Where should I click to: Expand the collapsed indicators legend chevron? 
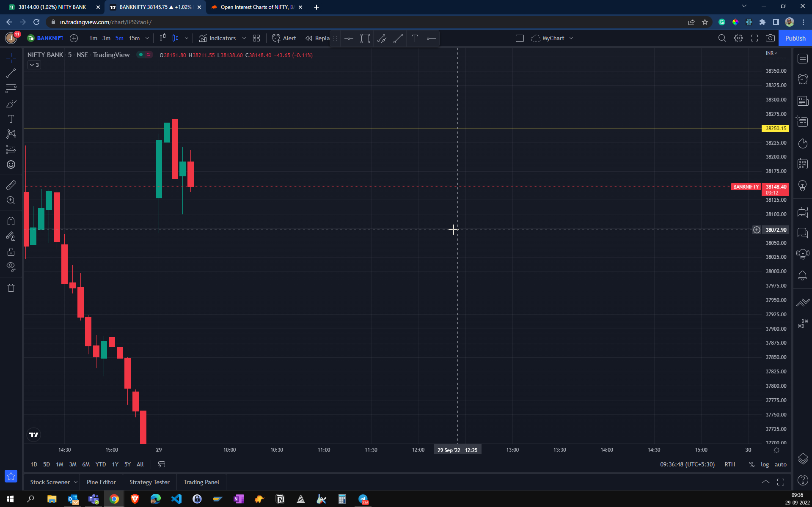tap(34, 65)
